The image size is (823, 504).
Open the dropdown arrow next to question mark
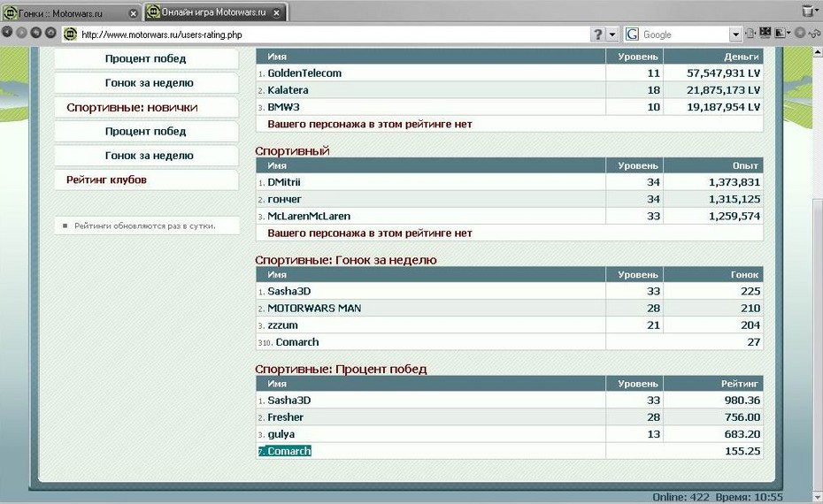612,34
